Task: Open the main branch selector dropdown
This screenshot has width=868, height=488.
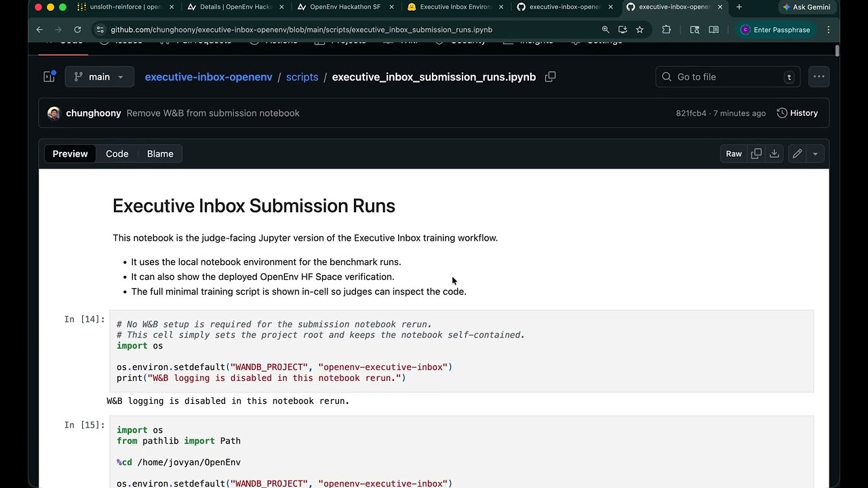Action: (99, 77)
